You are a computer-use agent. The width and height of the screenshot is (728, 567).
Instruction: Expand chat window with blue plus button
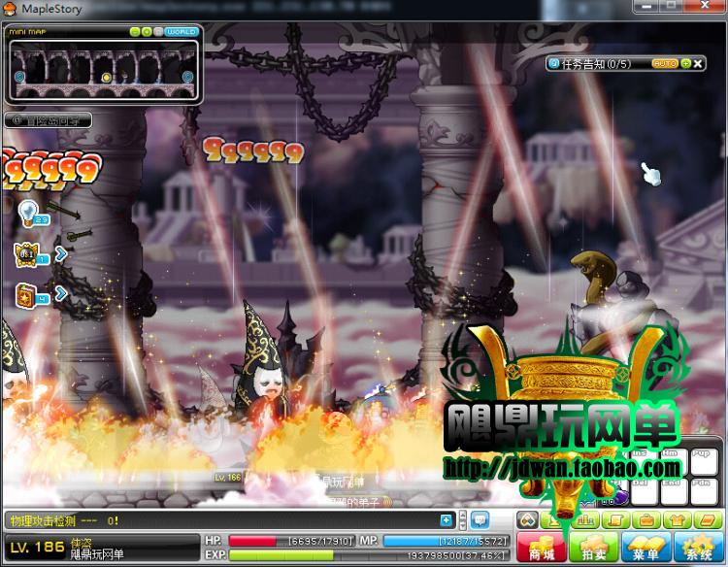(446, 520)
